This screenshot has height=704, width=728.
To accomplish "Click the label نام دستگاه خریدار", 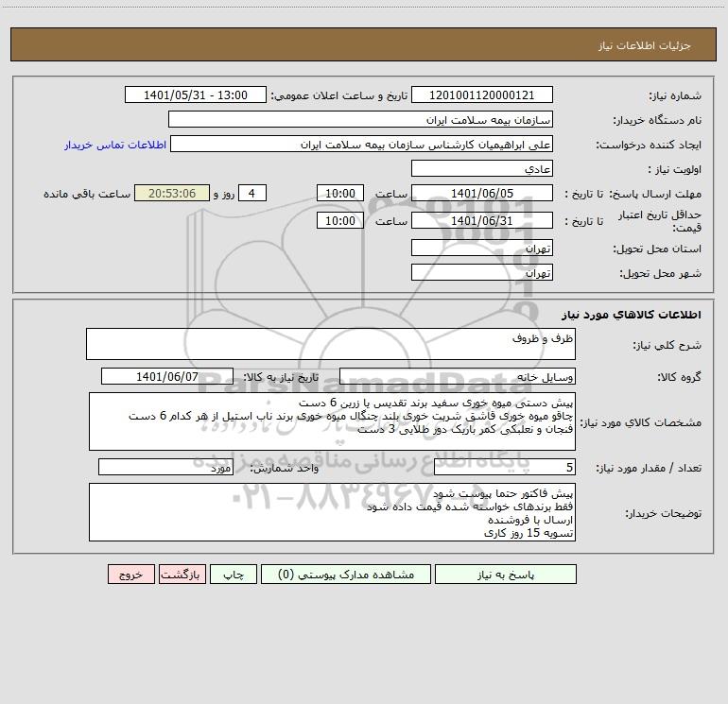I will click(657, 121).
